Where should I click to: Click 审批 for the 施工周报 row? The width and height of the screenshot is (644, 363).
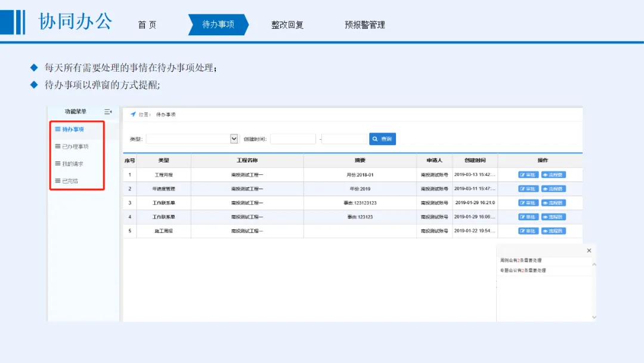click(x=528, y=230)
